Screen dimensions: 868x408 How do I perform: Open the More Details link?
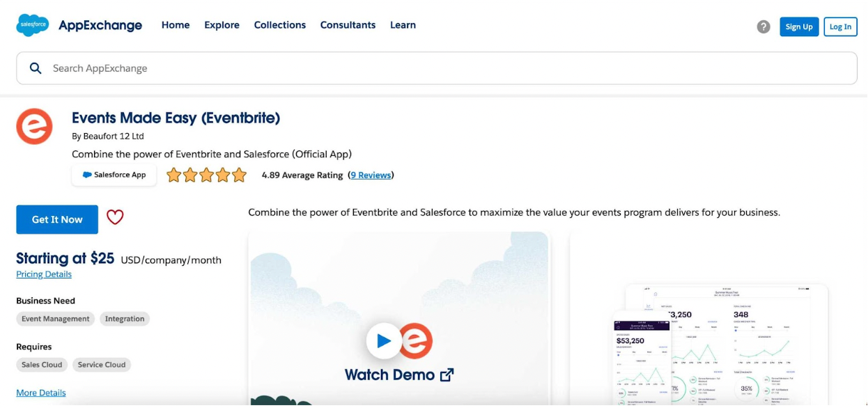[x=41, y=393]
